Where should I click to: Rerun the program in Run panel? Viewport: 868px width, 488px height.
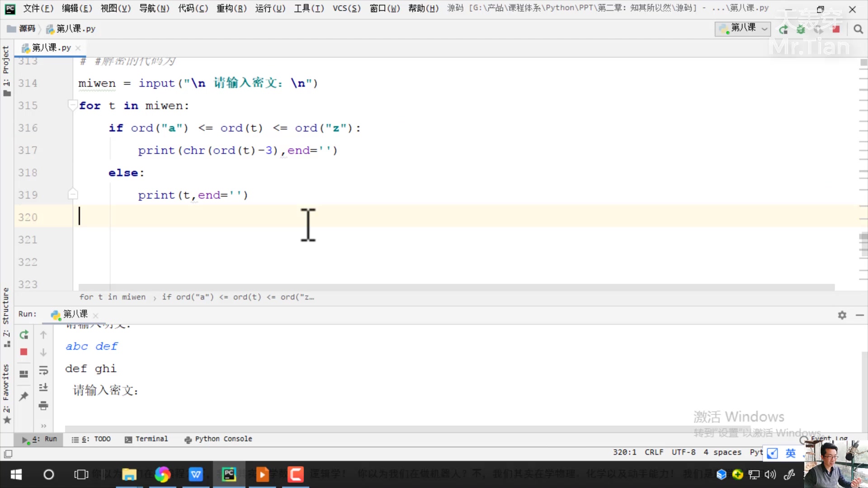click(24, 335)
